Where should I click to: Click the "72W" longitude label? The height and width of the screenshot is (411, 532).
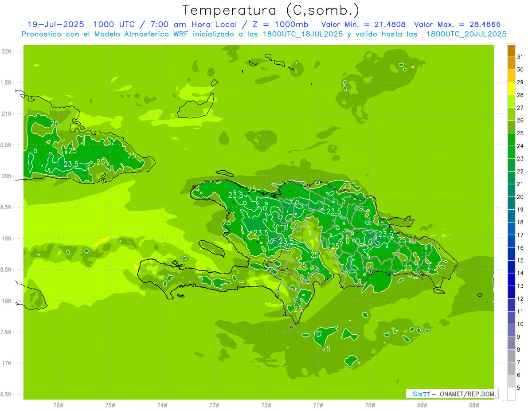click(x=266, y=405)
